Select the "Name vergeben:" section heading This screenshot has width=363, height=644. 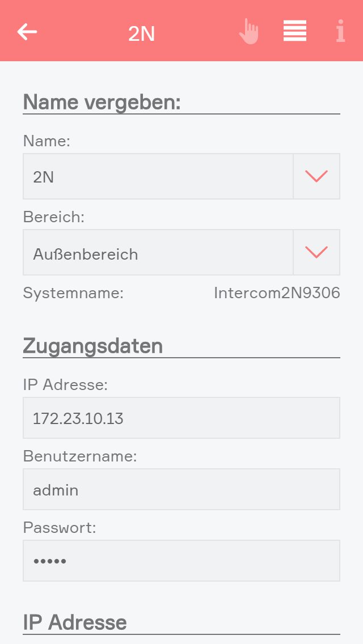point(102,103)
